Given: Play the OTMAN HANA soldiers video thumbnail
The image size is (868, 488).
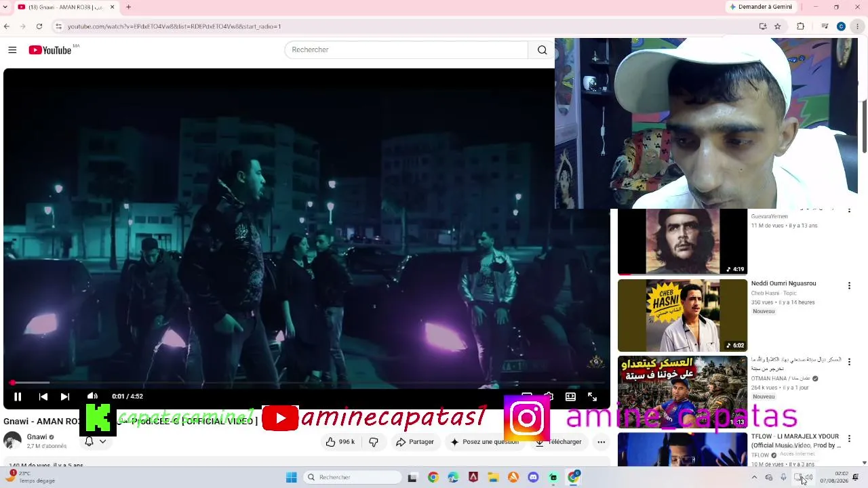Looking at the screenshot, I should click(x=682, y=392).
